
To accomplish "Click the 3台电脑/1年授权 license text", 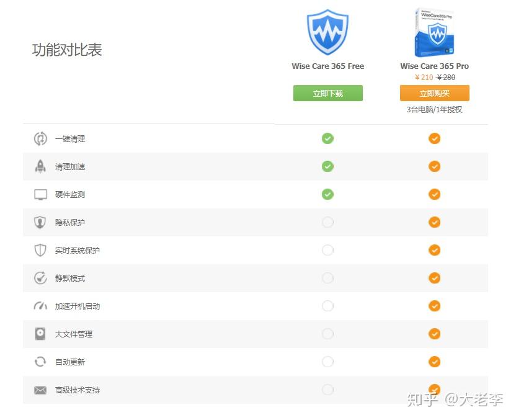I will (x=434, y=110).
